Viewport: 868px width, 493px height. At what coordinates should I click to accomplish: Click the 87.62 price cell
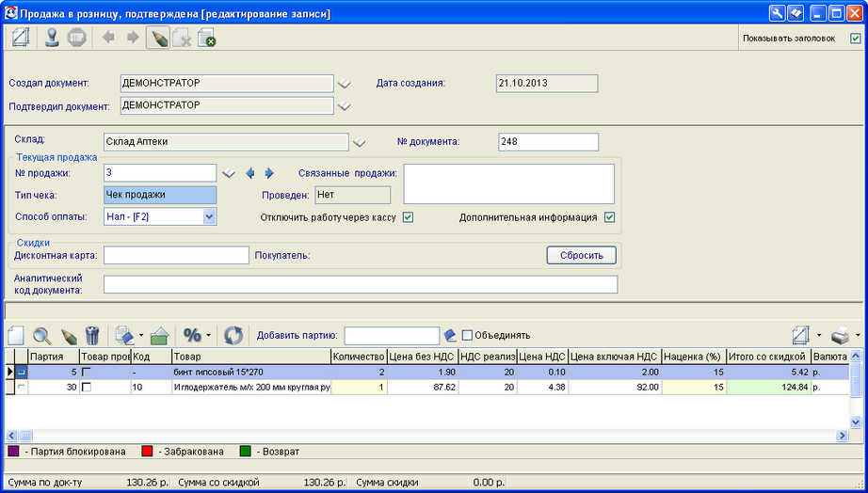(423, 388)
